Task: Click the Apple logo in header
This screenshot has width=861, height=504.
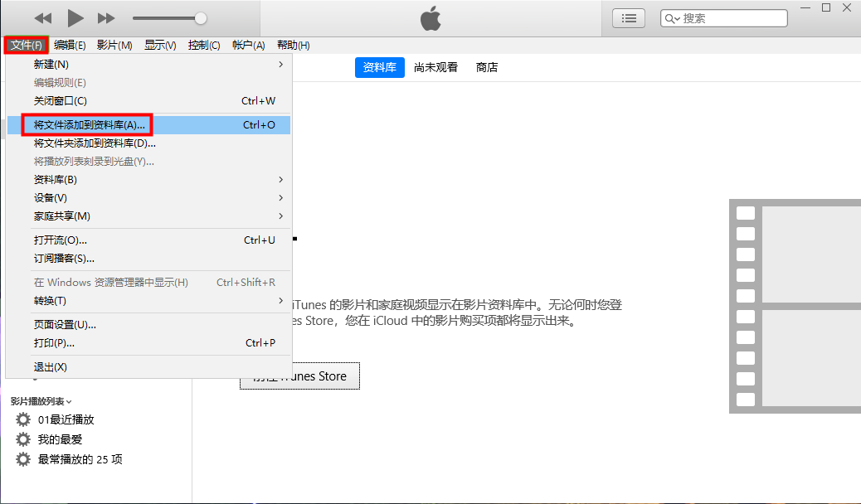Action: point(430,18)
